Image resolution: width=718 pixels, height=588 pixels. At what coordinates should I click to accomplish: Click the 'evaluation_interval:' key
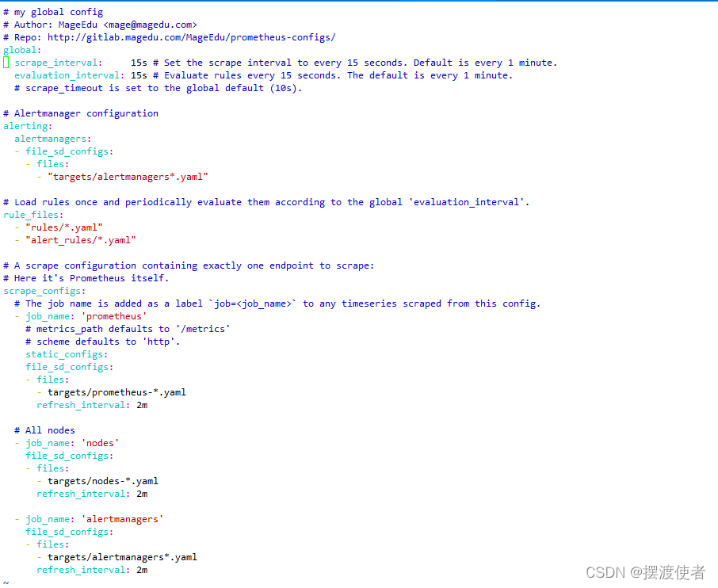click(x=69, y=75)
